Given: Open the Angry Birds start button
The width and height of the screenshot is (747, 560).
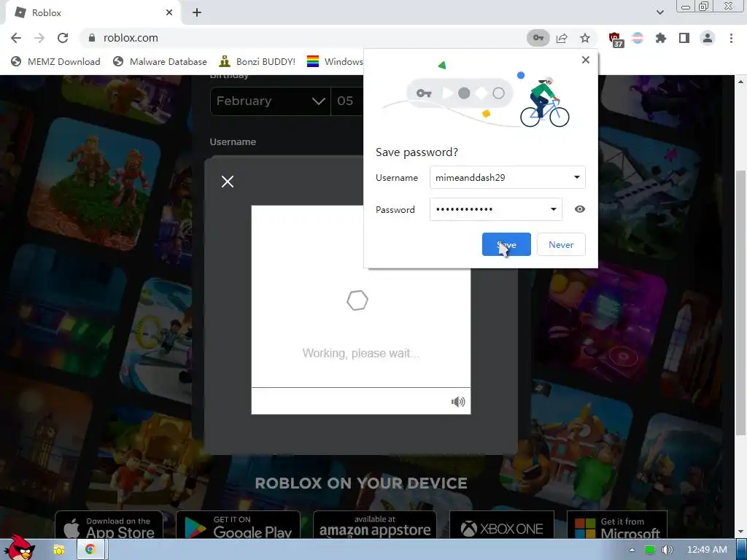Looking at the screenshot, I should tap(19, 548).
